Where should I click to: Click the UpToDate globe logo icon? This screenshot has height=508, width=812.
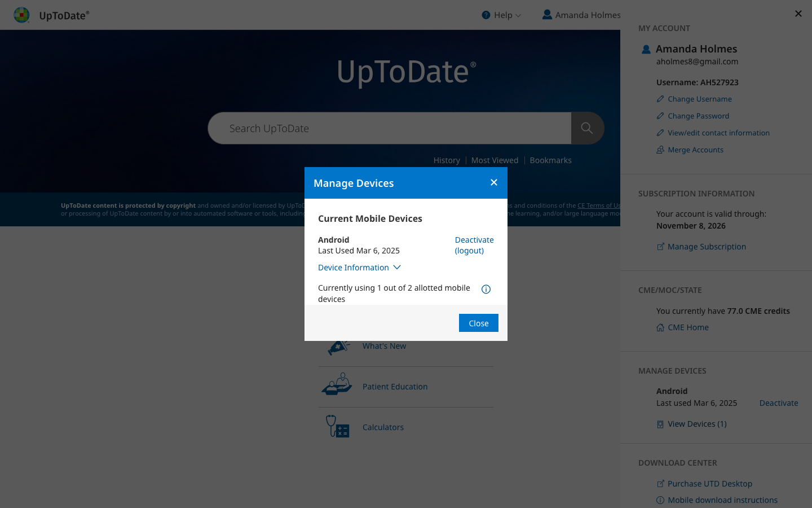[21, 15]
